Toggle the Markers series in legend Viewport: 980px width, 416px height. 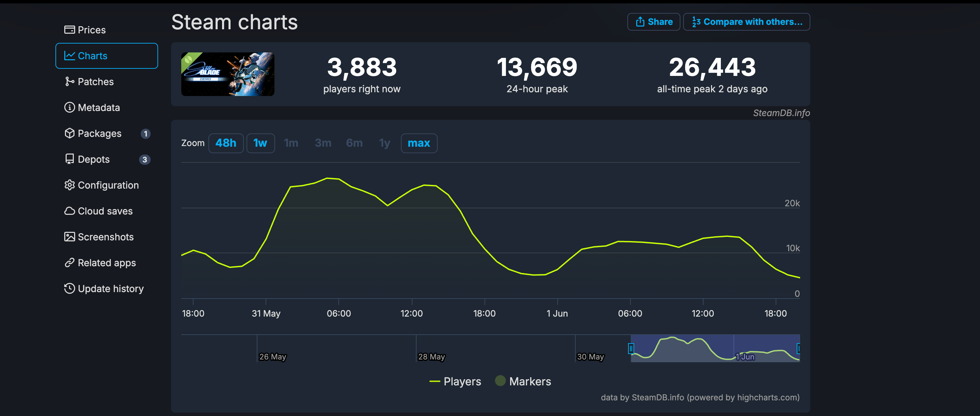tap(530, 381)
